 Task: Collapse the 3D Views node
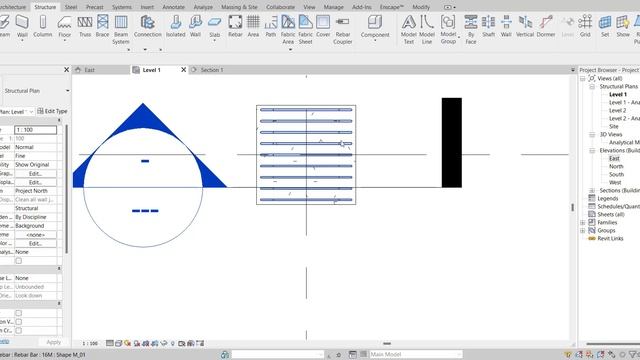pyautogui.click(x=592, y=134)
